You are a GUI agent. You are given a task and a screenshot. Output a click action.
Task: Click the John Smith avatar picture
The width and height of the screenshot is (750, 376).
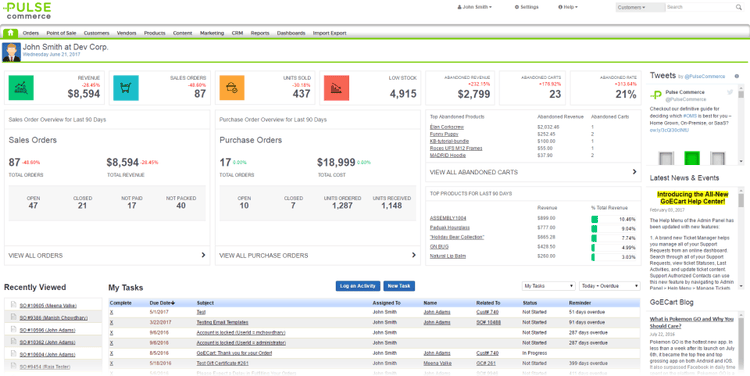pos(11,52)
